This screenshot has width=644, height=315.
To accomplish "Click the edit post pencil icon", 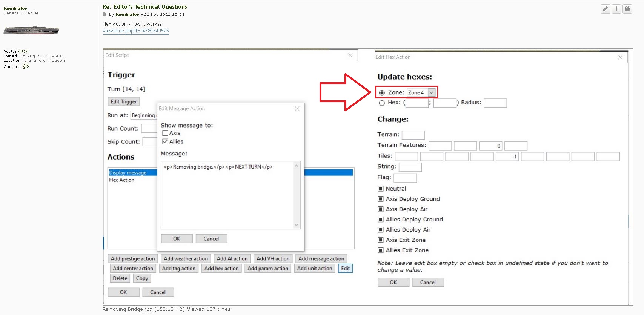I will tap(605, 9).
